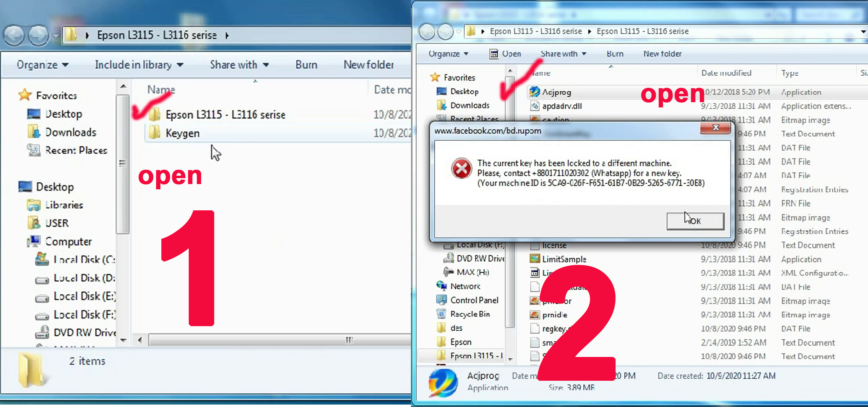Click left window sidebar scroll down arrow
The height and width of the screenshot is (407, 868).
(123, 340)
